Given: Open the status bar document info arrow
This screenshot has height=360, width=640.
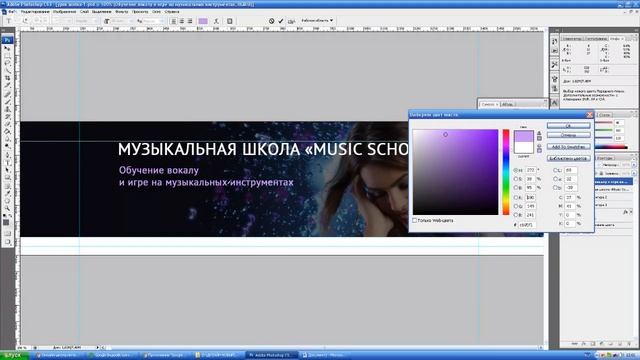Looking at the screenshot, I should 98,348.
